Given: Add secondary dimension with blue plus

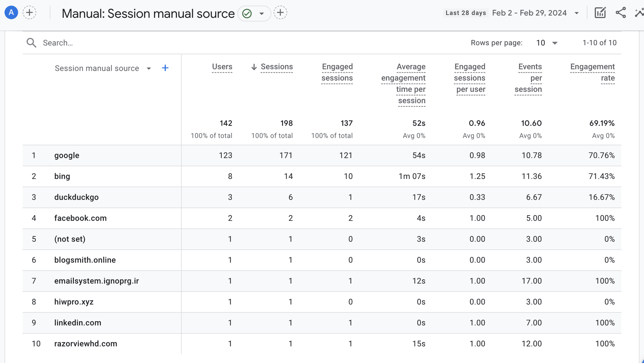Looking at the screenshot, I should point(165,68).
